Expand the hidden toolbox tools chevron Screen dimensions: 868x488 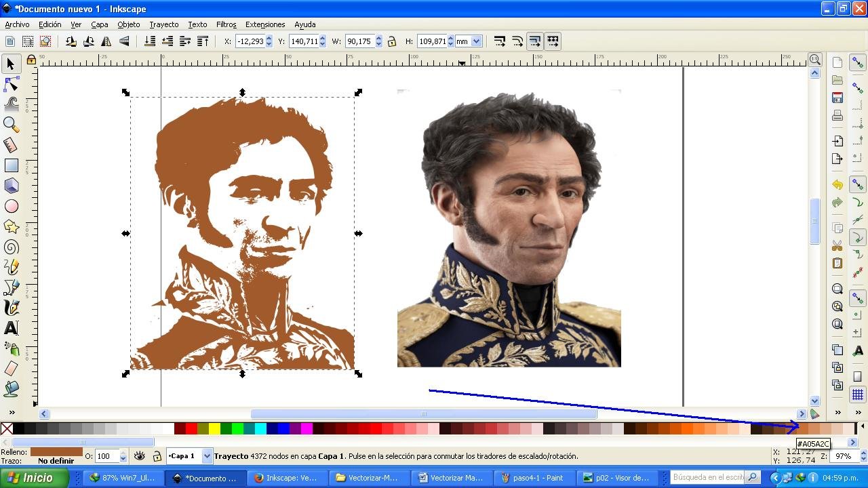(x=11, y=412)
